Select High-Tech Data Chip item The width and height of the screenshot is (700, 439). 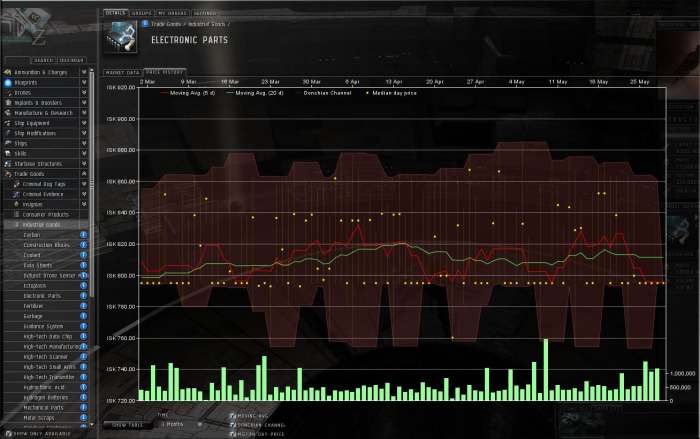pyautogui.click(x=47, y=337)
